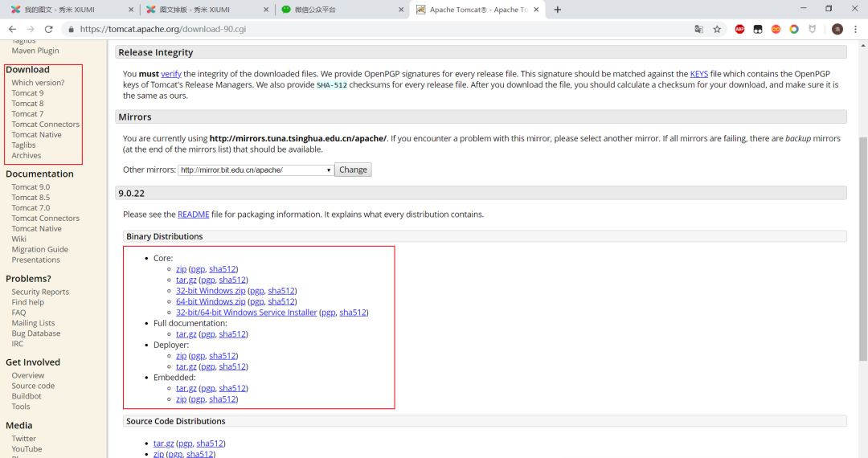Image resolution: width=868 pixels, height=458 pixels.
Task: Open the KEYS file link
Action: click(698, 74)
